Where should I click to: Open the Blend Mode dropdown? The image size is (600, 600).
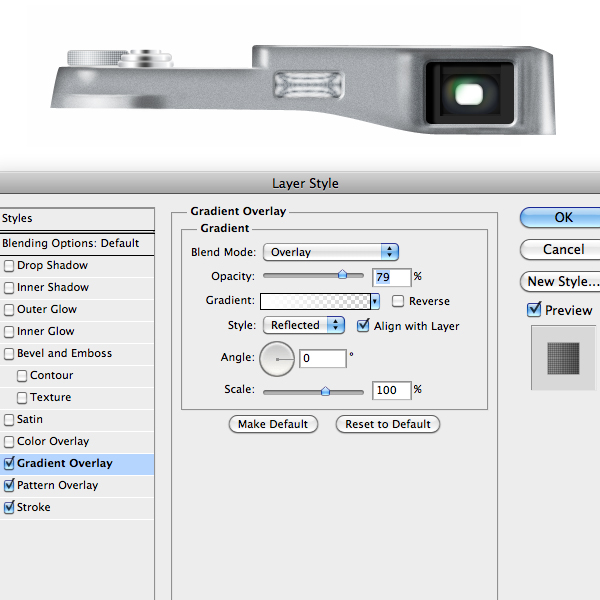pos(331,252)
